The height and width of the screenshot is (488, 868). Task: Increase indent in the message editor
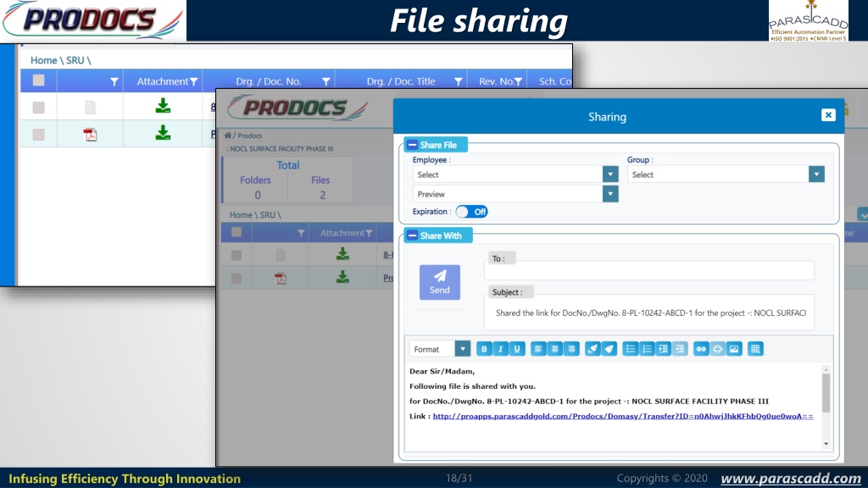663,349
